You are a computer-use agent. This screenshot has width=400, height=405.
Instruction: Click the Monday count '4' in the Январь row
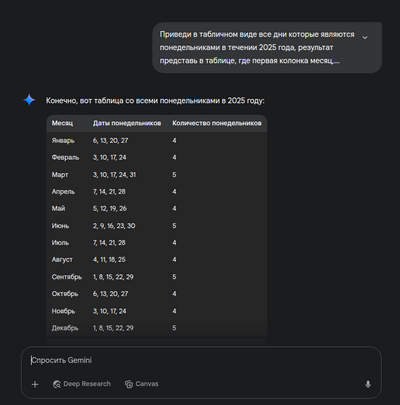coord(174,141)
